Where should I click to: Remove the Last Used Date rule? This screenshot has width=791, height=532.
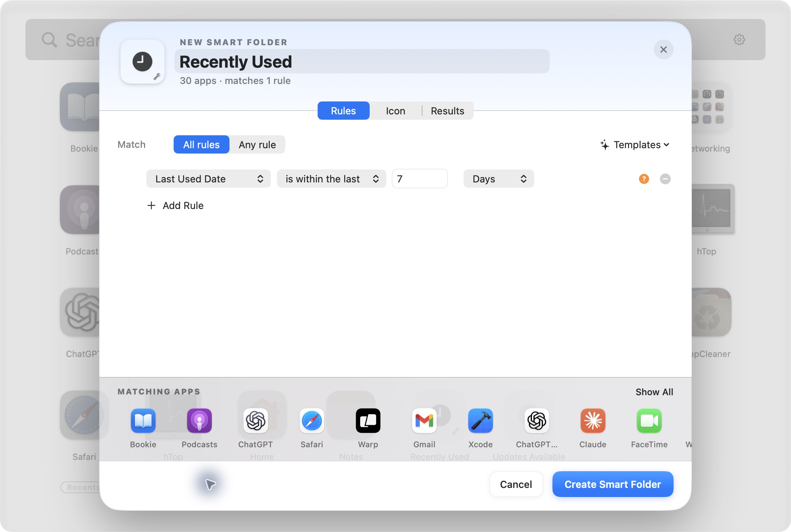tap(665, 179)
